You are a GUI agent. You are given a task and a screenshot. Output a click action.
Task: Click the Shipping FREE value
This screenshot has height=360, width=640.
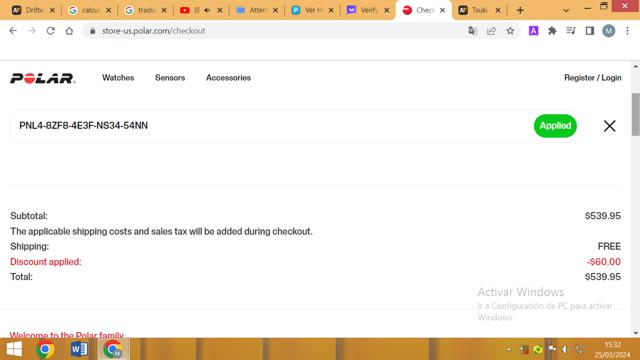tap(609, 246)
